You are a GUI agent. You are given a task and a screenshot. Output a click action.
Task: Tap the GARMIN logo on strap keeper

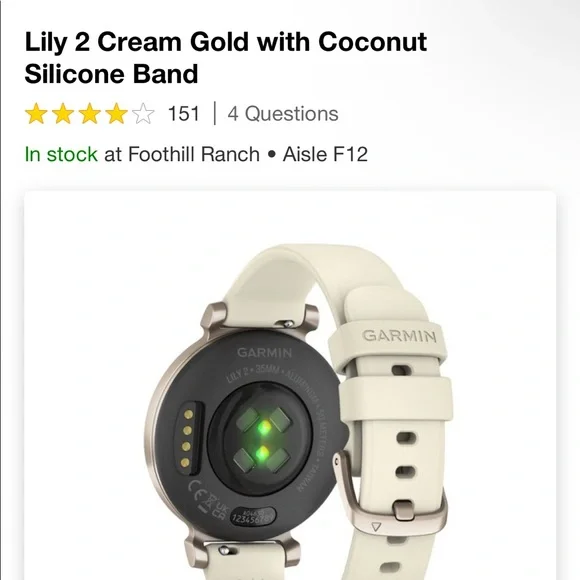[399, 336]
